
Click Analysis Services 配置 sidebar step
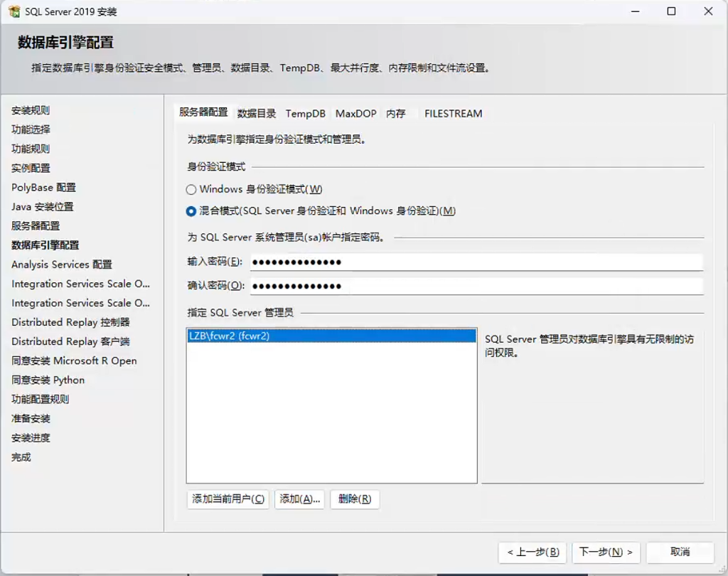(x=62, y=265)
